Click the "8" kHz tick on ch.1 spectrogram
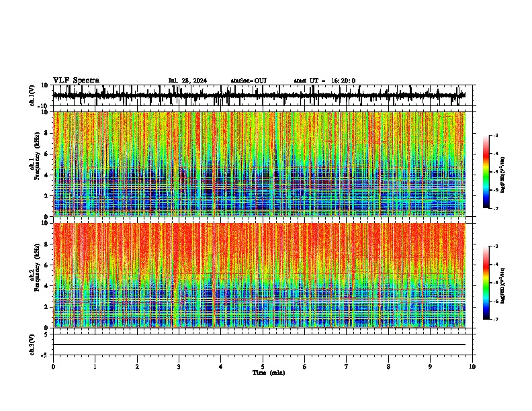The height and width of the screenshot is (411, 532). coord(46,133)
